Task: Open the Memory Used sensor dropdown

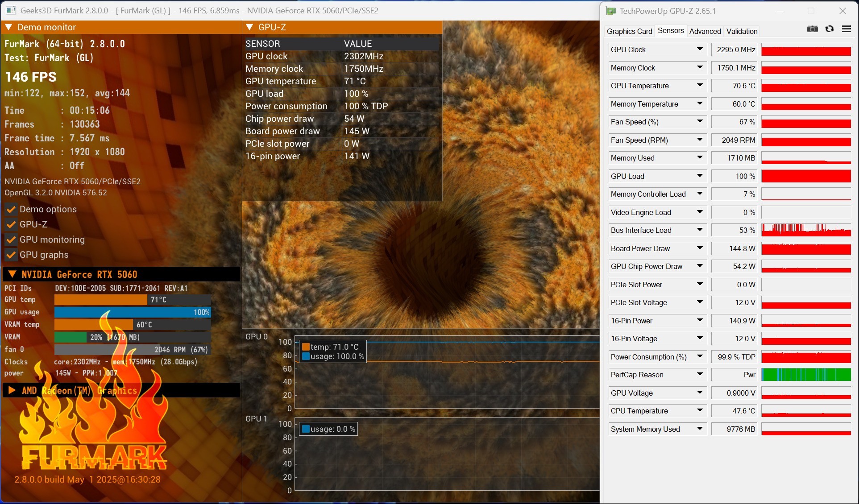Action: [699, 158]
